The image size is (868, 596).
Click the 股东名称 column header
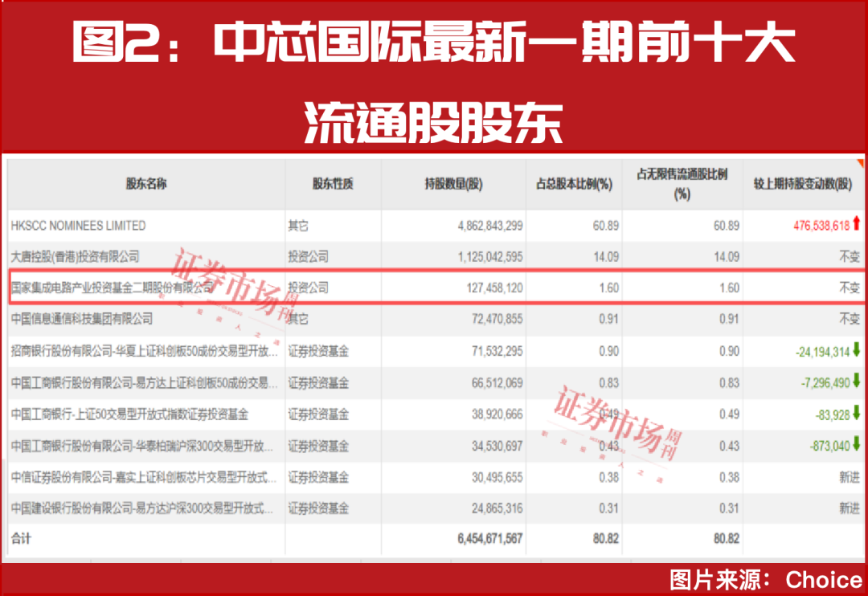(146, 184)
